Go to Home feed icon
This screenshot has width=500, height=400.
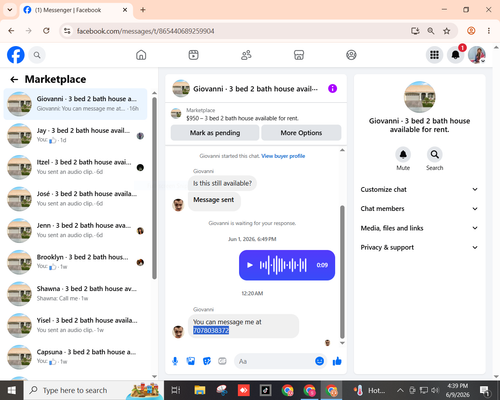point(141,55)
